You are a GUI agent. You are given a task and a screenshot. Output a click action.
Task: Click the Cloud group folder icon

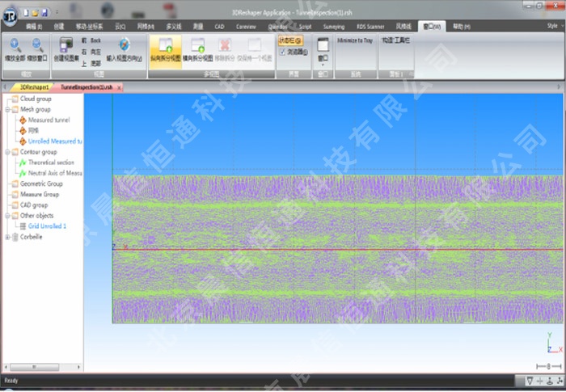[15, 99]
